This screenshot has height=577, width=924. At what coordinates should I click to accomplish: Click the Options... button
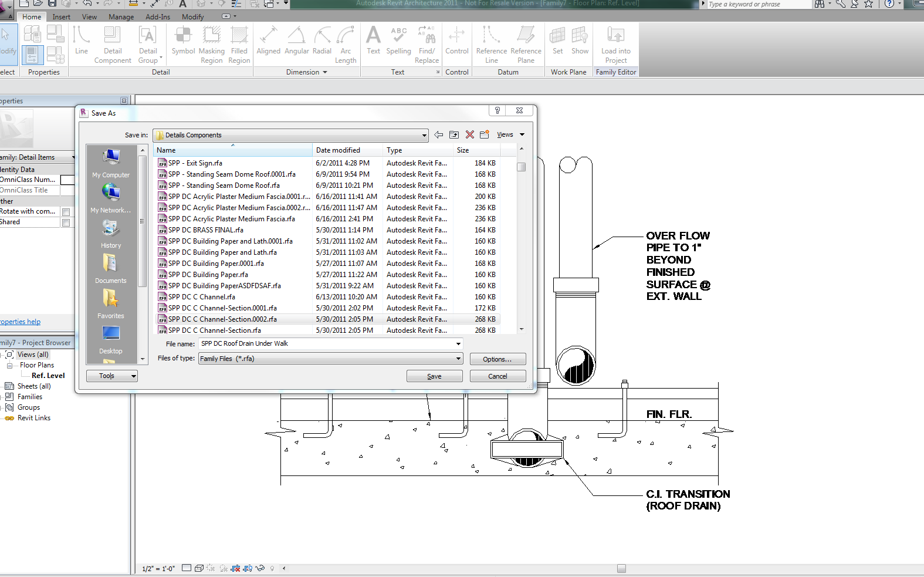pyautogui.click(x=497, y=359)
